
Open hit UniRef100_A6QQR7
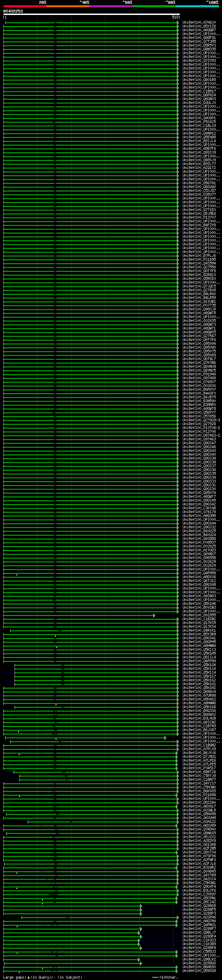coord(199,30)
